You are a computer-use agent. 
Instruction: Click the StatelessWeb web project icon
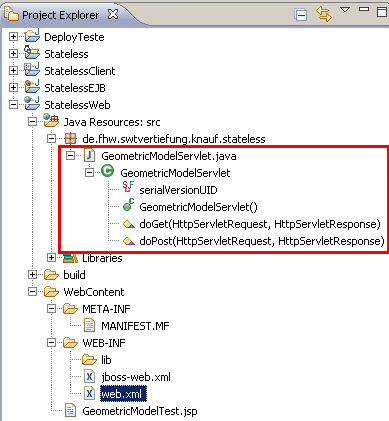[32, 104]
